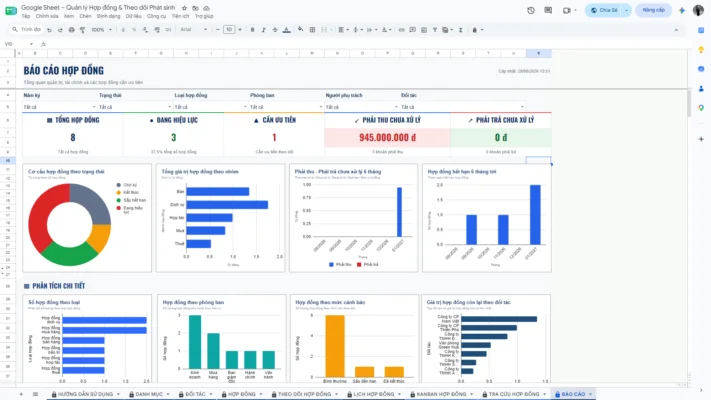Open the Chèn menu
This screenshot has height=400, width=711.
click(x=85, y=16)
